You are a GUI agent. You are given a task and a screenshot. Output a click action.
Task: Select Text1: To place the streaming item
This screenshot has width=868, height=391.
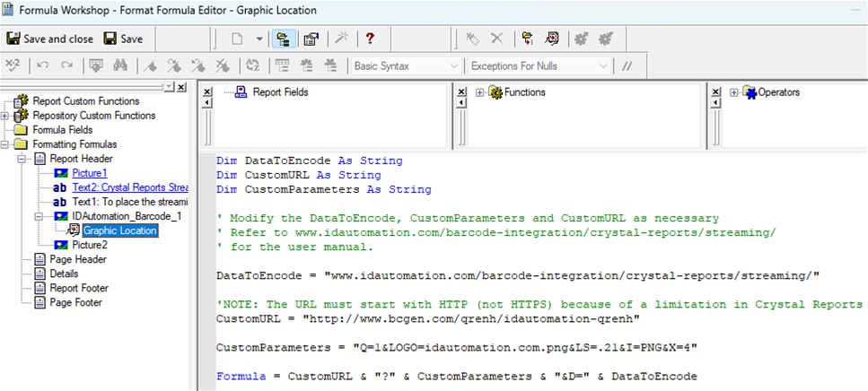pyautogui.click(x=130, y=202)
